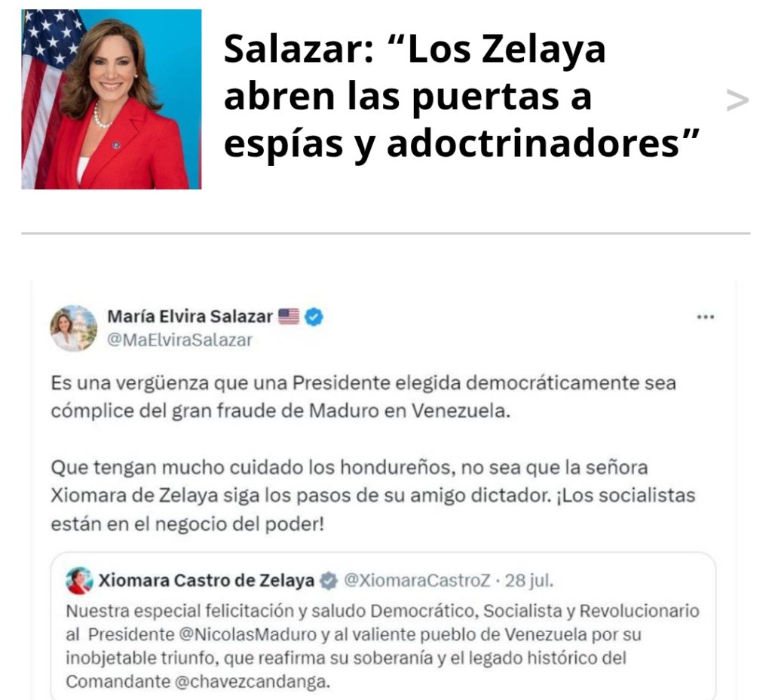The image size is (772, 700).
Task: Click the blue verified badge beside María Elvira Salazar
Action: [314, 316]
